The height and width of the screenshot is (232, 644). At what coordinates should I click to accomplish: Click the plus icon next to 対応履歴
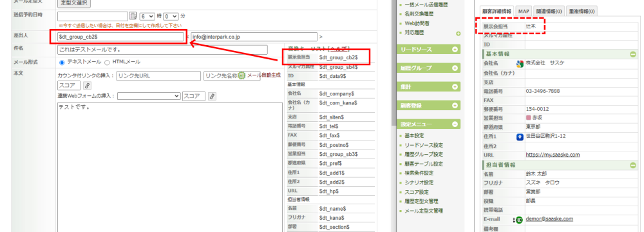[459, 34]
